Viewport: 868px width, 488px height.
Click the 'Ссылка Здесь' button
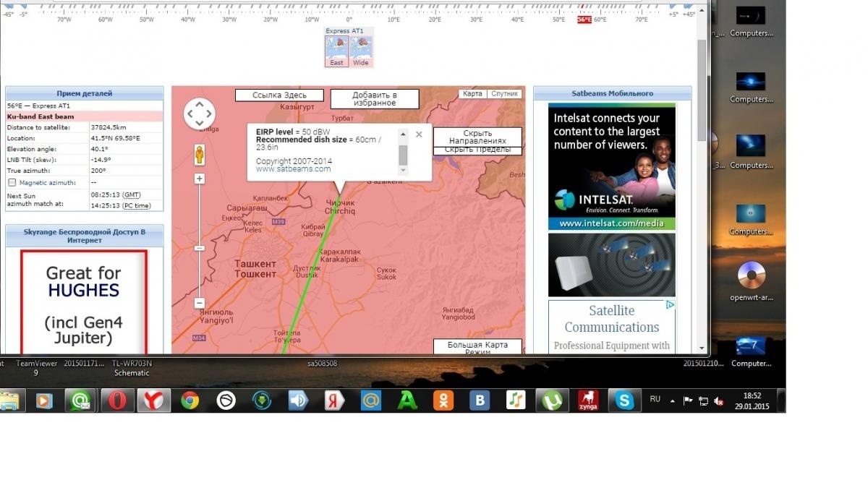point(279,95)
